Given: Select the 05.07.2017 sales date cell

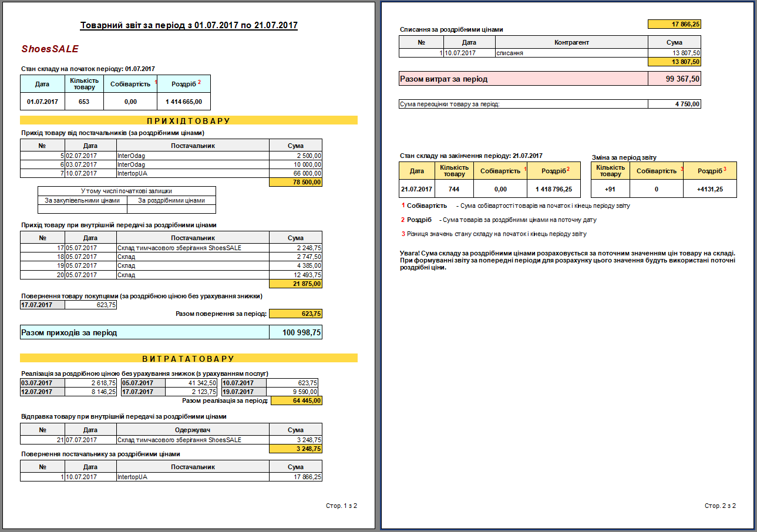Looking at the screenshot, I should coord(143,383).
